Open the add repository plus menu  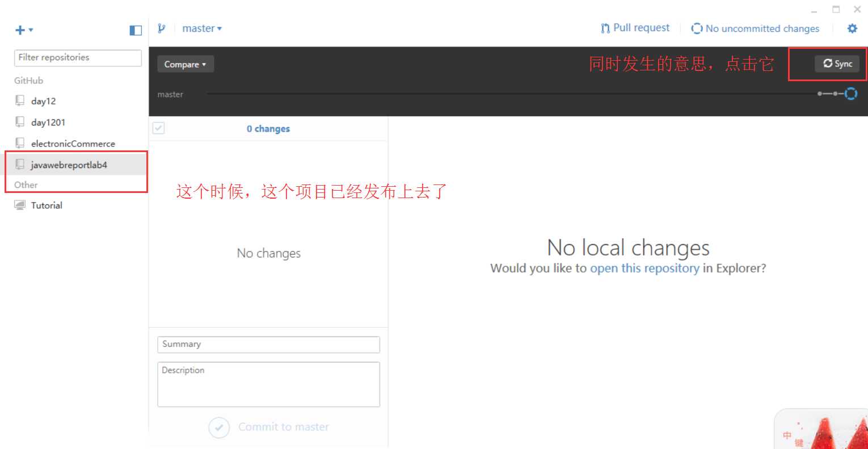[24, 30]
